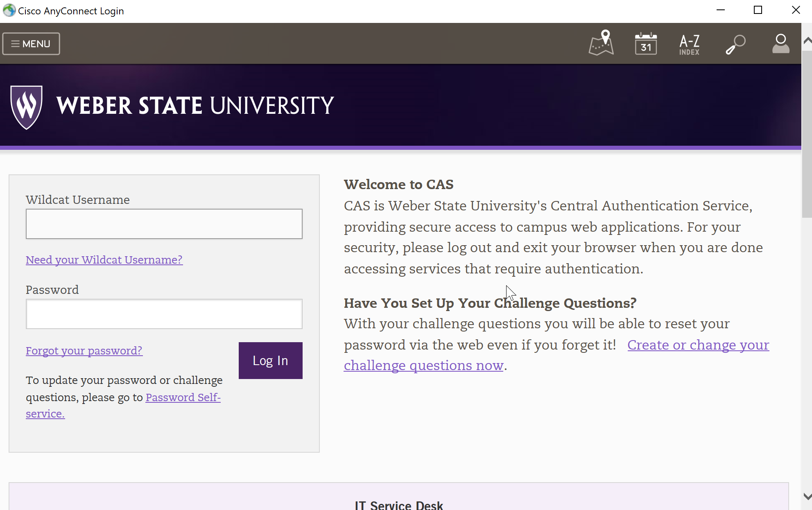Open the Password Self-service link
The height and width of the screenshot is (510, 812).
pos(183,397)
